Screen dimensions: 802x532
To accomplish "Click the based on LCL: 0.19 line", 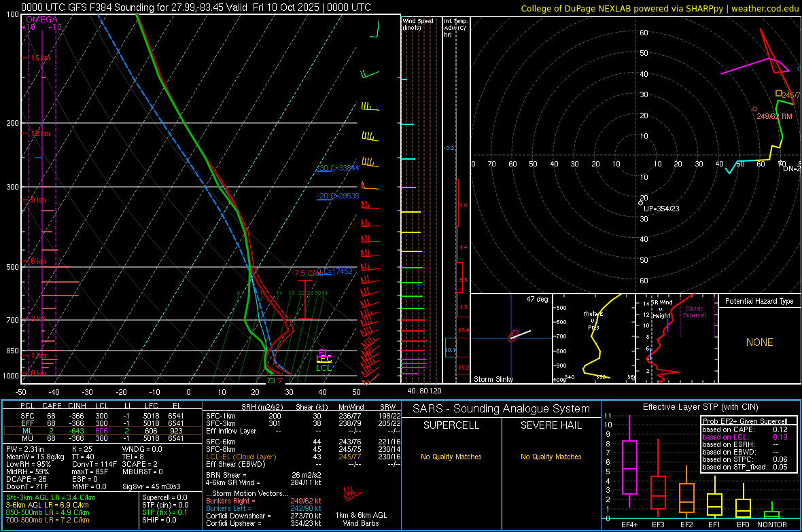I will 745,437.
